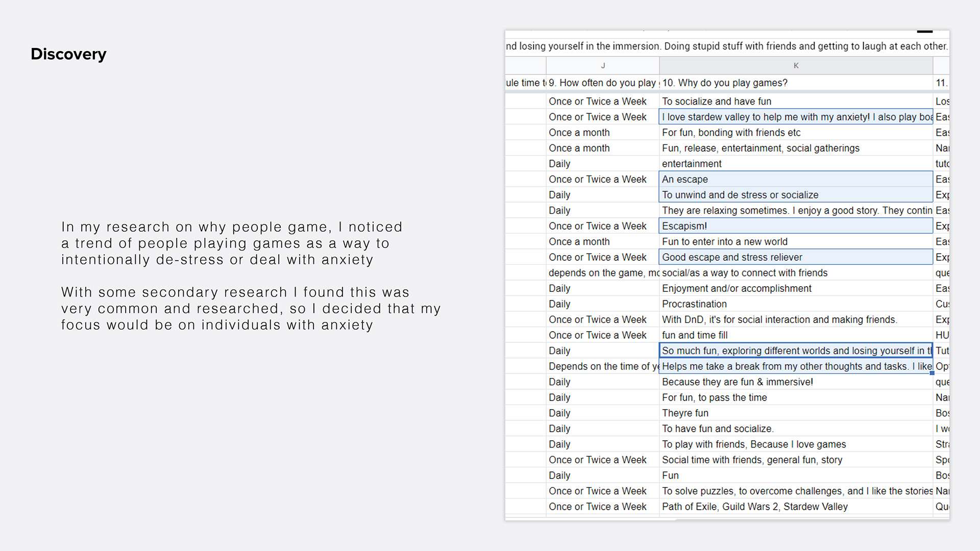Image resolution: width=980 pixels, height=551 pixels.
Task: Click the paragraph about secondary research
Action: (x=251, y=308)
